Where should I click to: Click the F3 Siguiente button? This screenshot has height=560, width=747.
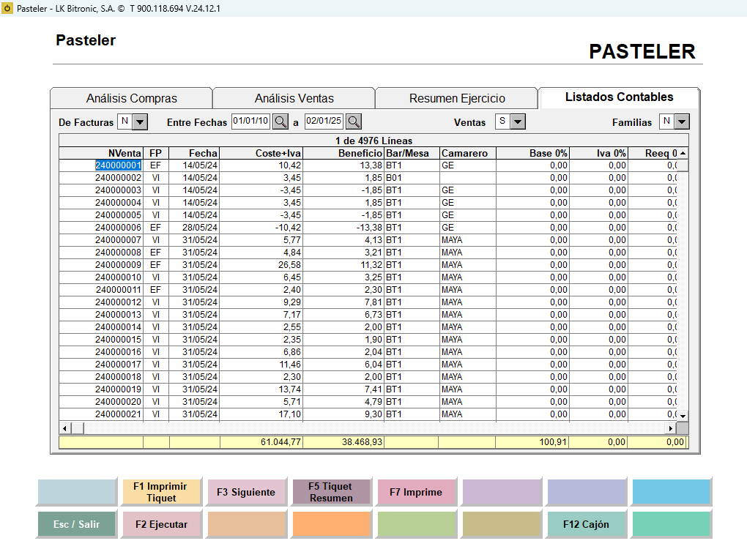[x=246, y=492]
